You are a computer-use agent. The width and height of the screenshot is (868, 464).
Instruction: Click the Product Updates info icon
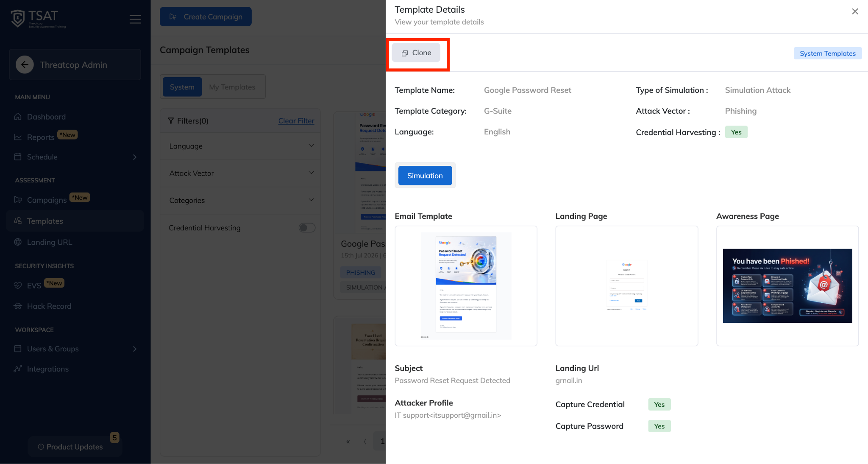(41, 447)
